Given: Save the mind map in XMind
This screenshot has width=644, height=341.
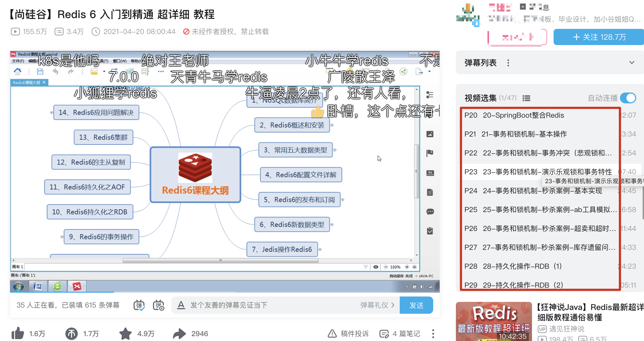Looking at the screenshot, I should tap(40, 71).
